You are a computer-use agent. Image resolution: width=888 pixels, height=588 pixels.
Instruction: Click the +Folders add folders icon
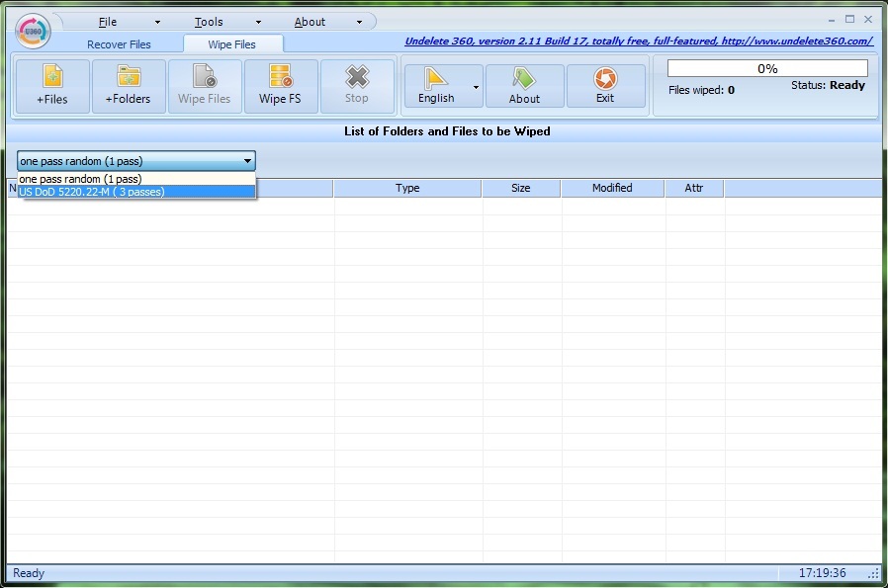click(x=129, y=76)
